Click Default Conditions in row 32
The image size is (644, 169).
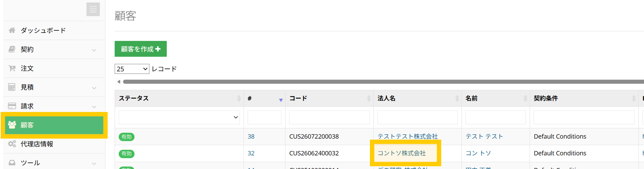pyautogui.click(x=560, y=153)
